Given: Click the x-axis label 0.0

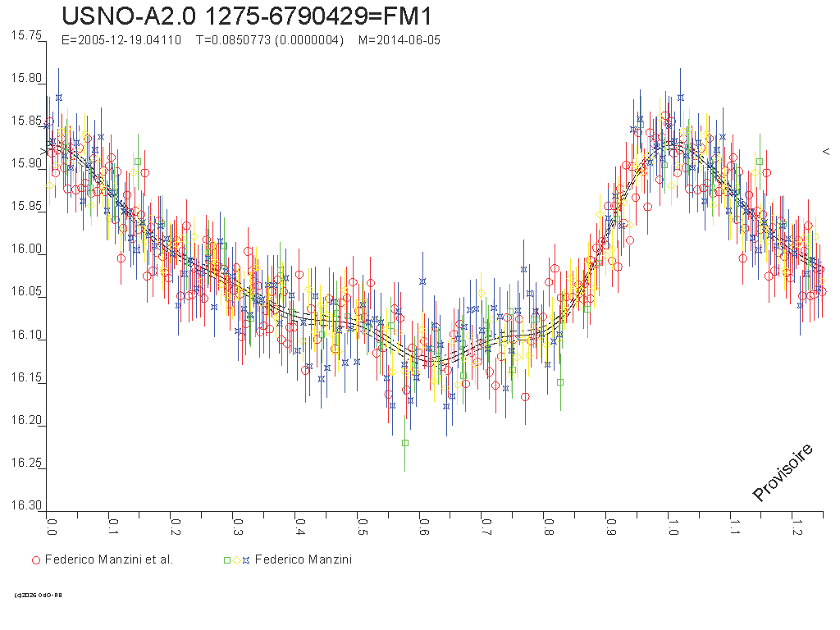Looking at the screenshot, I should click(52, 527).
